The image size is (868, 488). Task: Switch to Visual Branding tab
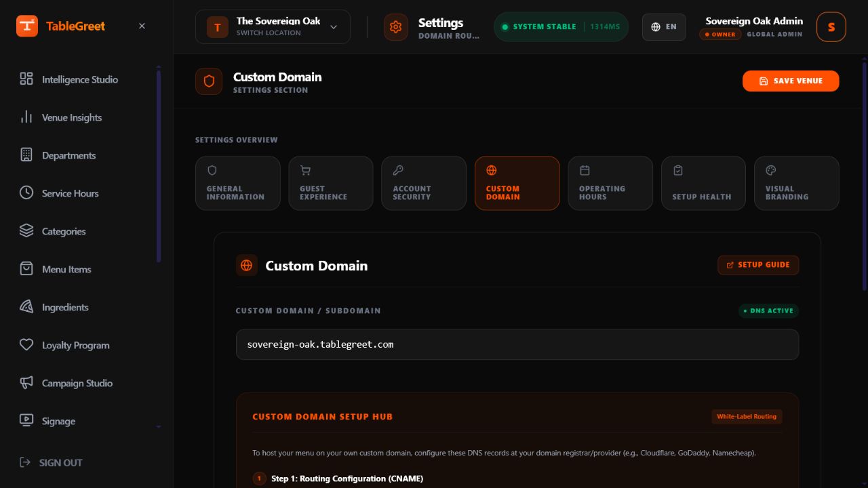pos(797,183)
